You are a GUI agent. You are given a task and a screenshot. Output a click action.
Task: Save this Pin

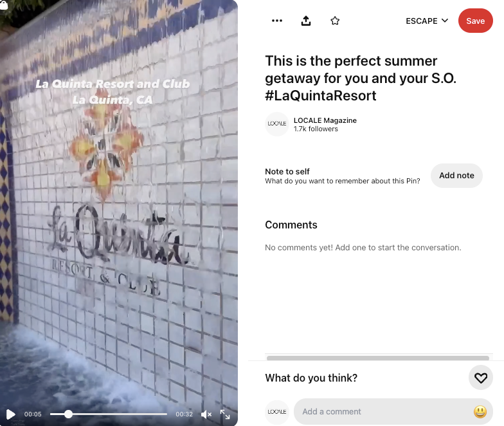(476, 21)
